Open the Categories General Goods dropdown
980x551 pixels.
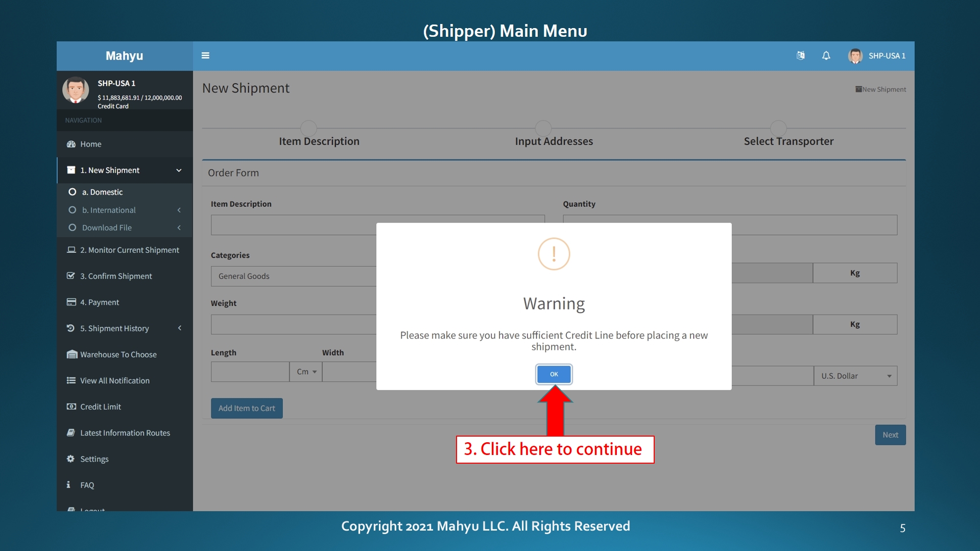click(294, 276)
